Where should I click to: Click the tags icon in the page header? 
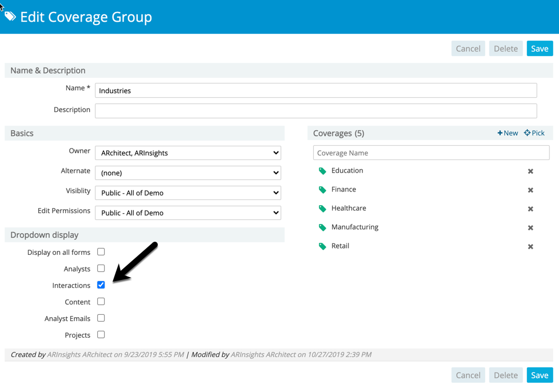[10, 16]
